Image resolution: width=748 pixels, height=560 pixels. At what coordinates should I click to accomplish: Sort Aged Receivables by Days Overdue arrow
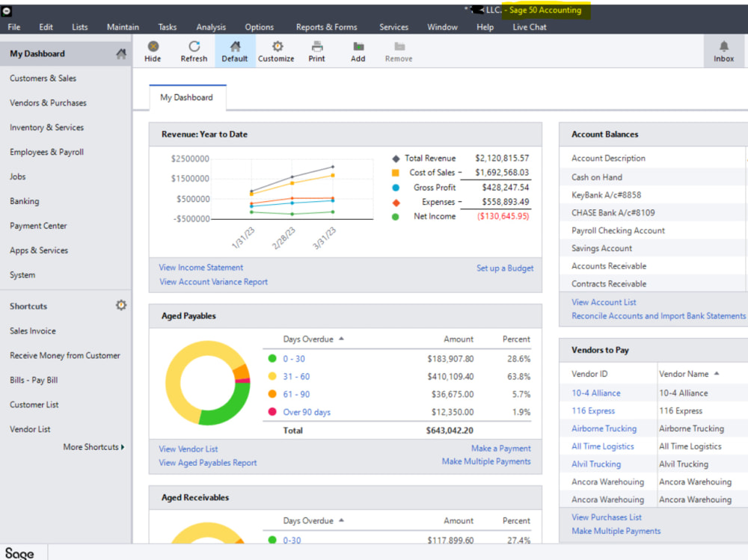pyautogui.click(x=342, y=520)
